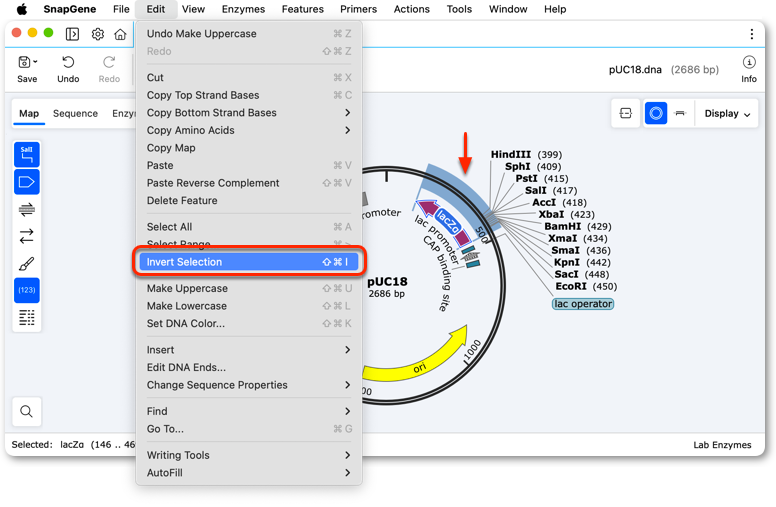Viewport: 776px width, 507px height.
Task: Select the lac operator feature label
Action: pyautogui.click(x=583, y=304)
